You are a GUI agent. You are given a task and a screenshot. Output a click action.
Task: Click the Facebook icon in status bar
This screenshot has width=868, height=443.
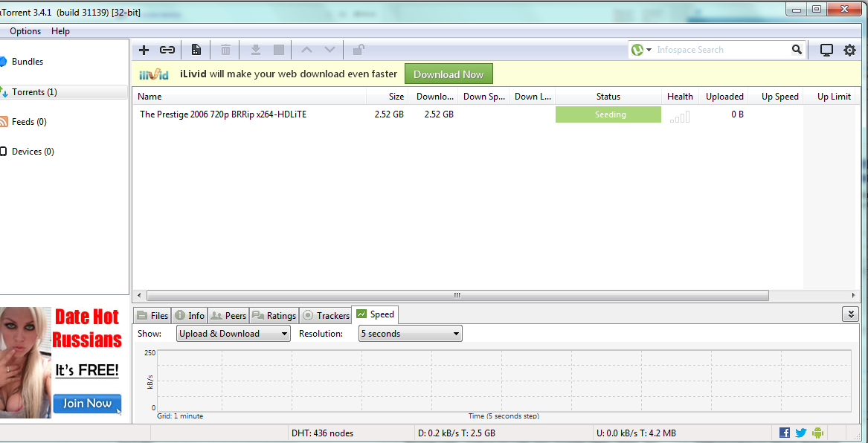pos(785,433)
